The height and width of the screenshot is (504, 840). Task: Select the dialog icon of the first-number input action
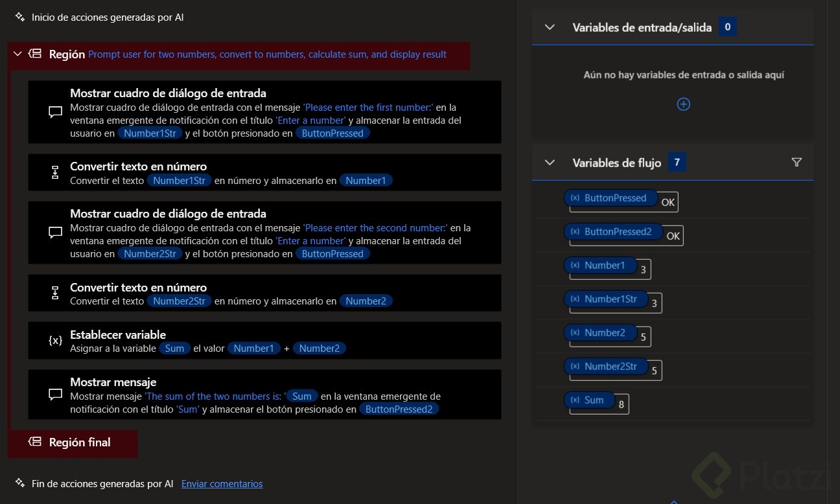pyautogui.click(x=55, y=111)
